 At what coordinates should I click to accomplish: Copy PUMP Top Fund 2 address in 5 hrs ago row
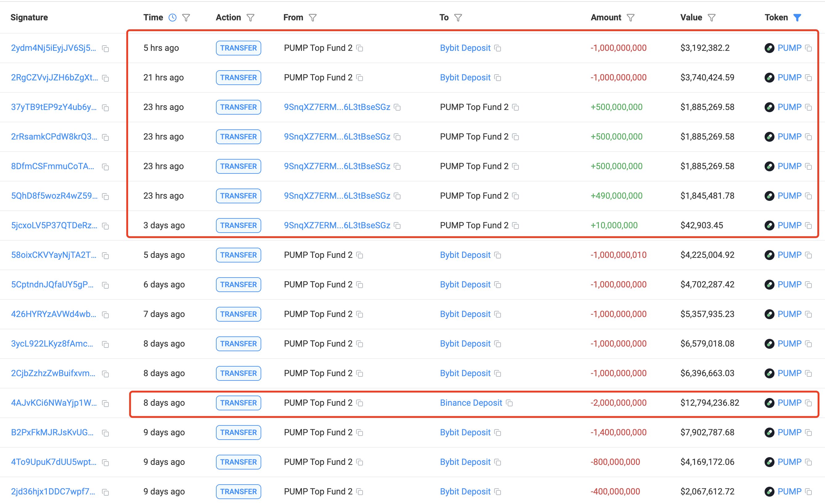360,48
